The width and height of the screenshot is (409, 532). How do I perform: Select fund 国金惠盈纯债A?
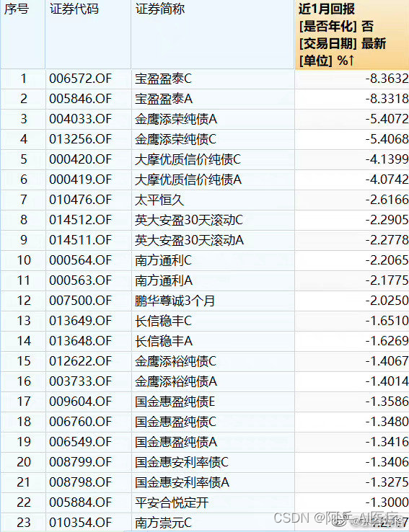(x=176, y=442)
